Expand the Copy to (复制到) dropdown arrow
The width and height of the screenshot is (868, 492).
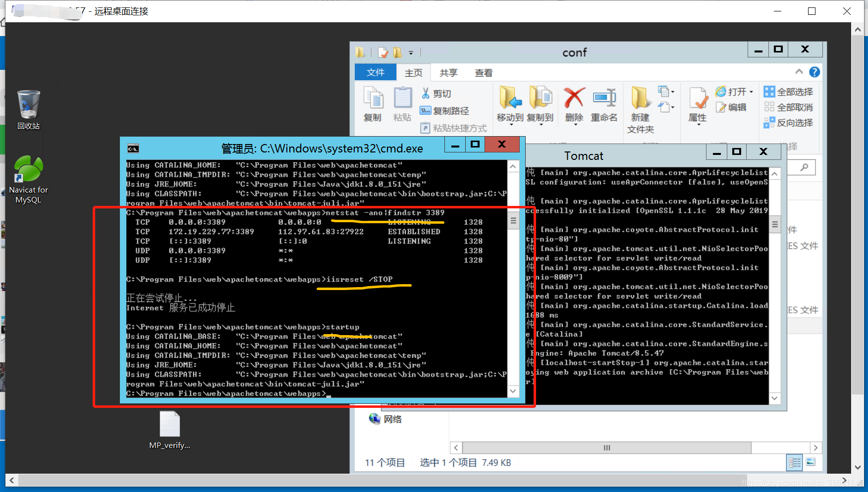tap(541, 125)
